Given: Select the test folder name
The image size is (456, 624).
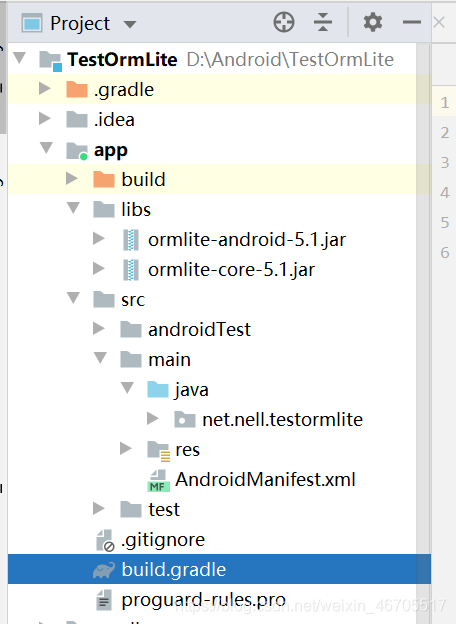Looking at the screenshot, I should [x=164, y=509].
